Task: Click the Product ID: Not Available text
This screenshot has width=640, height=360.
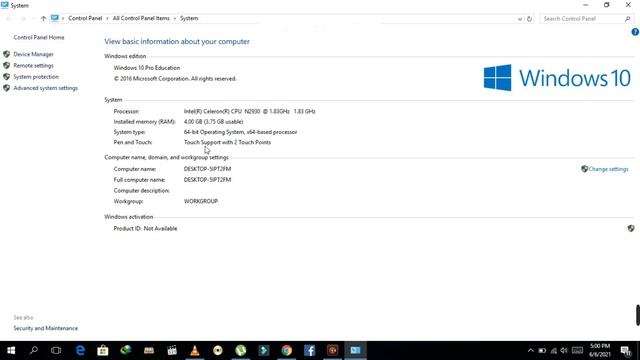Action: [x=145, y=229]
